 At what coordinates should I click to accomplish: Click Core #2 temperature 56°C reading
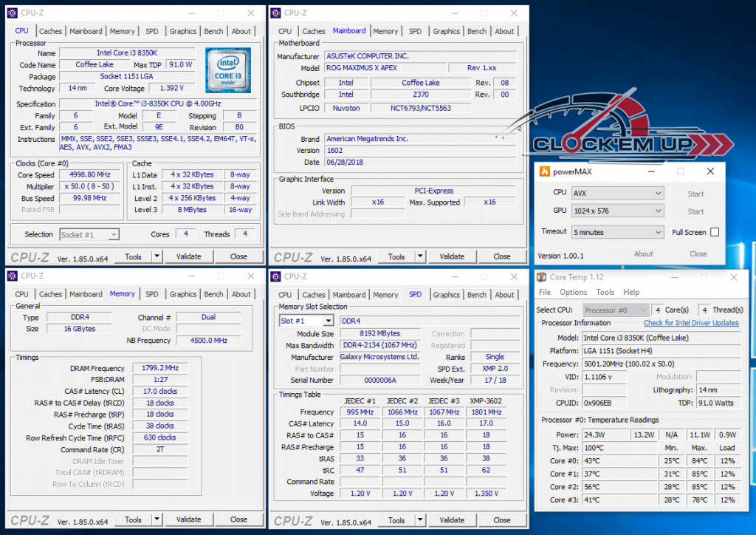619,487
